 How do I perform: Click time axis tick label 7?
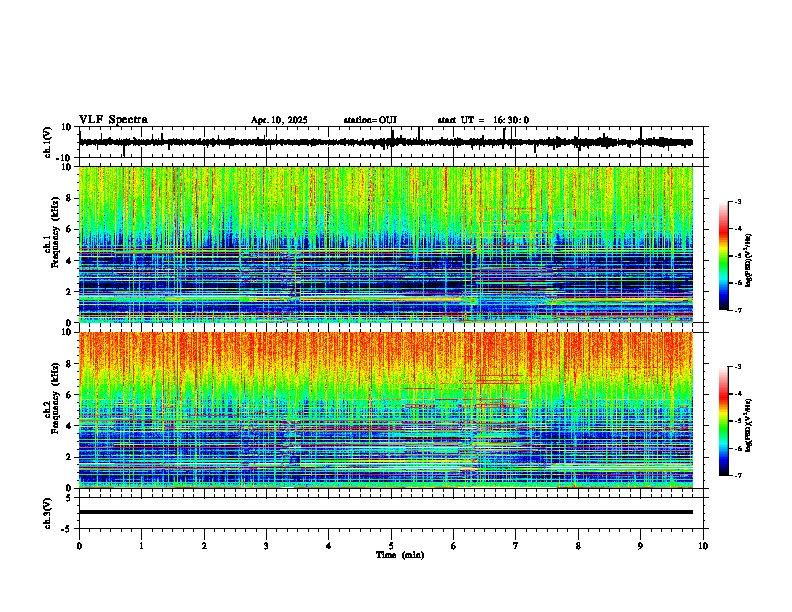(516, 546)
